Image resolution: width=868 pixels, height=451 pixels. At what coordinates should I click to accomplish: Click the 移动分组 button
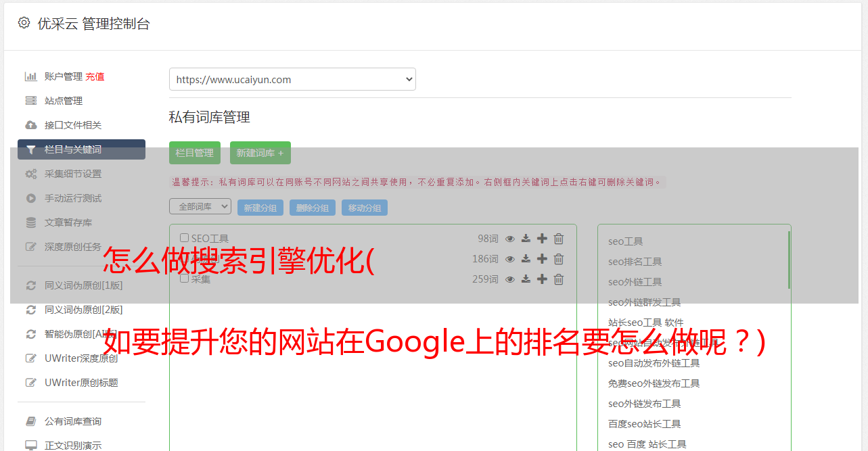[x=365, y=208]
